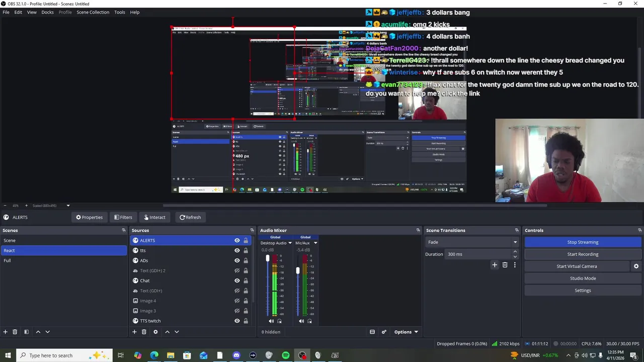Image resolution: width=644 pixels, height=362 pixels.
Task: Open Discord from the taskbar
Action: coord(236,355)
